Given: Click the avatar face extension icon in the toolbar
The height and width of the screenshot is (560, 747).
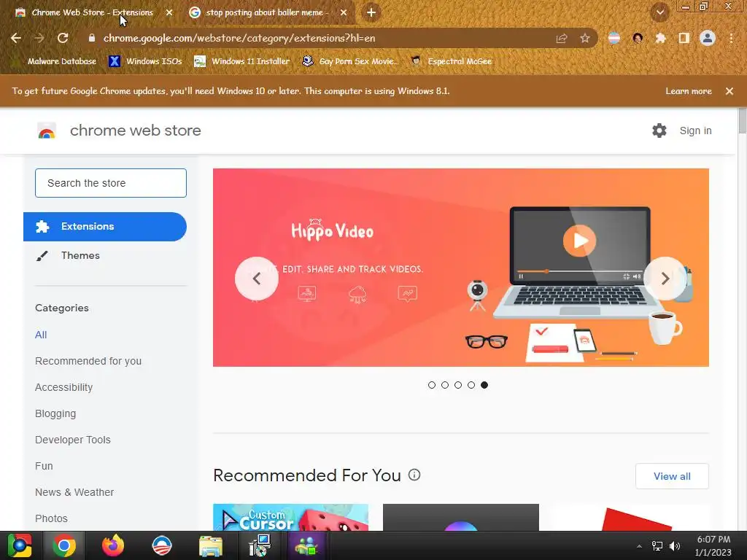Looking at the screenshot, I should [x=638, y=38].
